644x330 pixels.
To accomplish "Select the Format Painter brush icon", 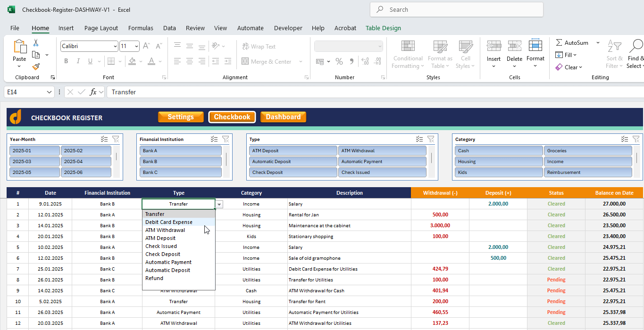I will coord(36,66).
